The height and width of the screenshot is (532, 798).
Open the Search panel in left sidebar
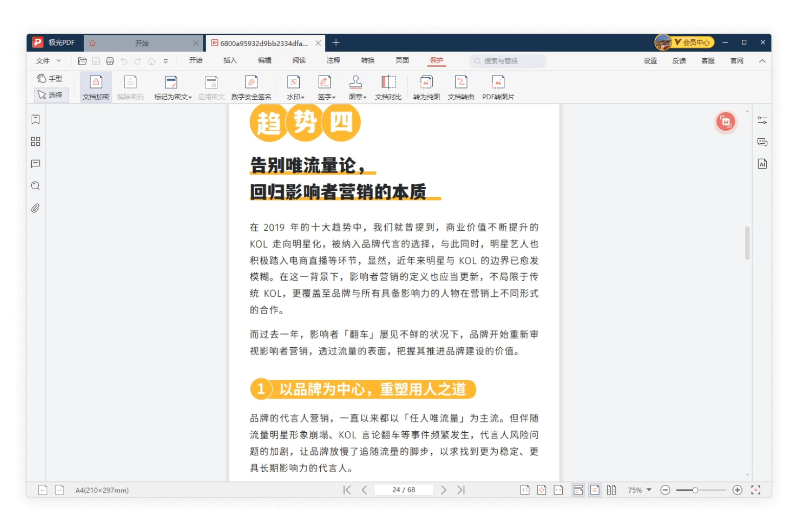(x=35, y=186)
